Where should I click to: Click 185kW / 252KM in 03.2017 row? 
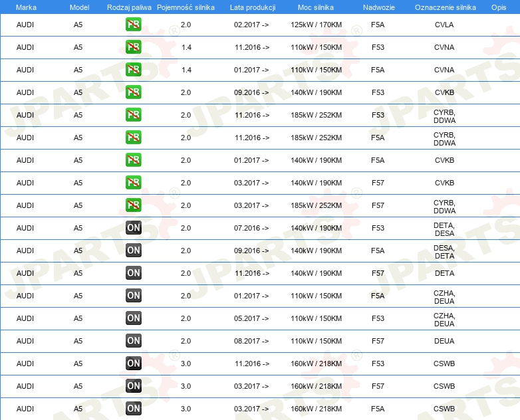pos(316,205)
